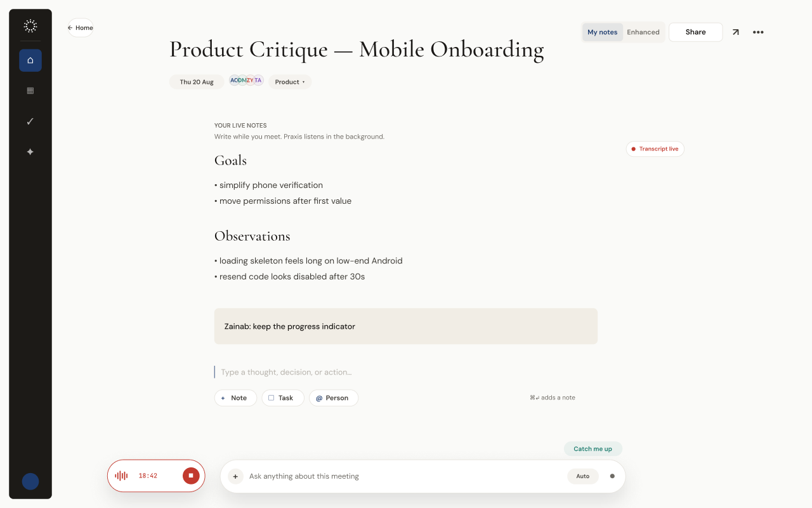This screenshot has height=508, width=812.
Task: Open the calendar grid icon in sidebar
Action: (x=30, y=91)
